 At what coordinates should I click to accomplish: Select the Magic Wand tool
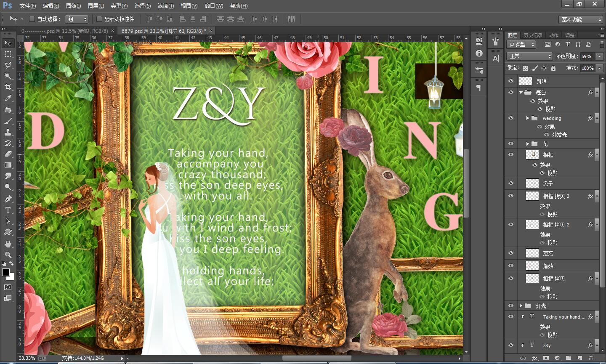coord(8,76)
